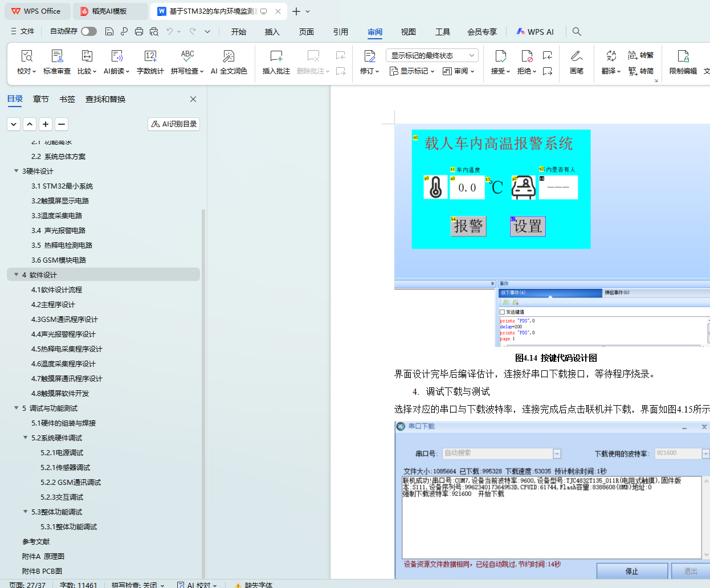Switch to the 视图 ribbon tab
This screenshot has height=588, width=710.
coord(408,32)
